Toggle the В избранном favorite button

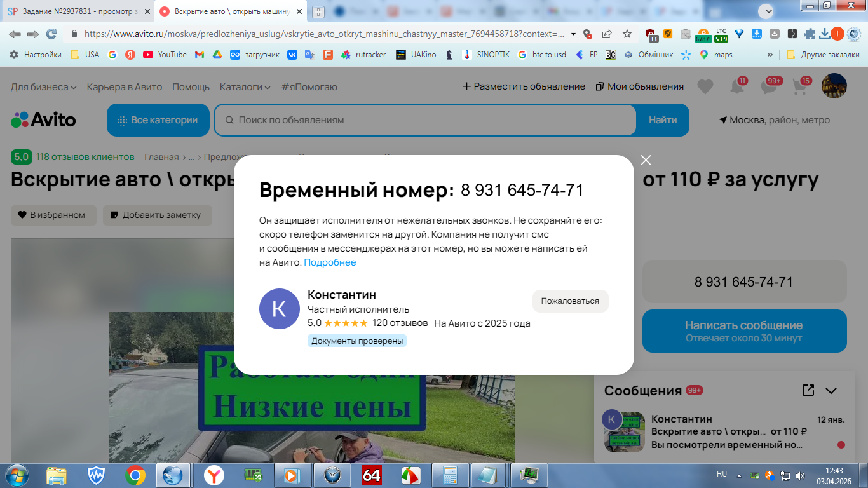[x=53, y=215]
